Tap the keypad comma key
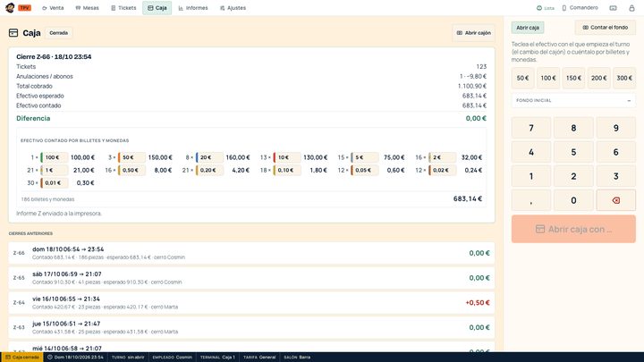The image size is (644, 362). click(531, 200)
